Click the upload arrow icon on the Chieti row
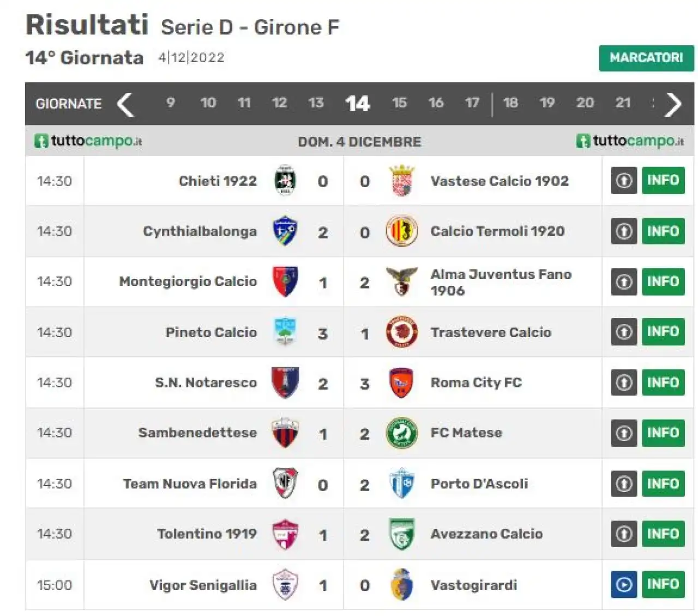Viewport: 698px width, 616px height. pos(624,181)
